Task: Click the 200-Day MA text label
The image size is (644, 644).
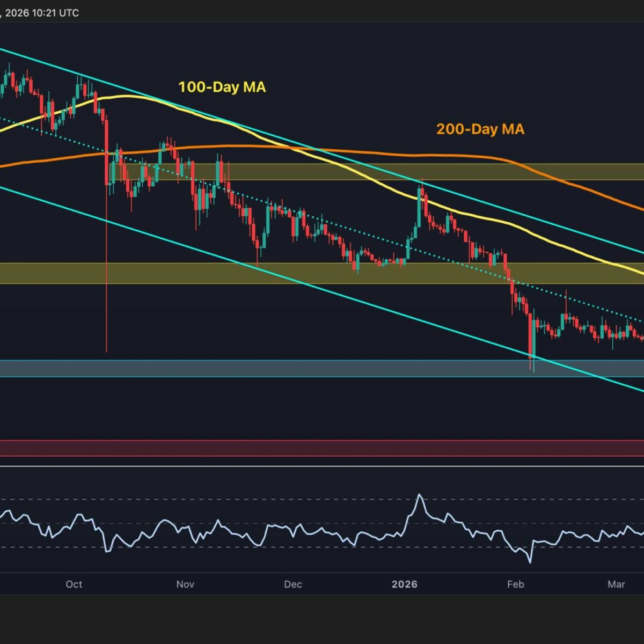Action: pyautogui.click(x=480, y=129)
